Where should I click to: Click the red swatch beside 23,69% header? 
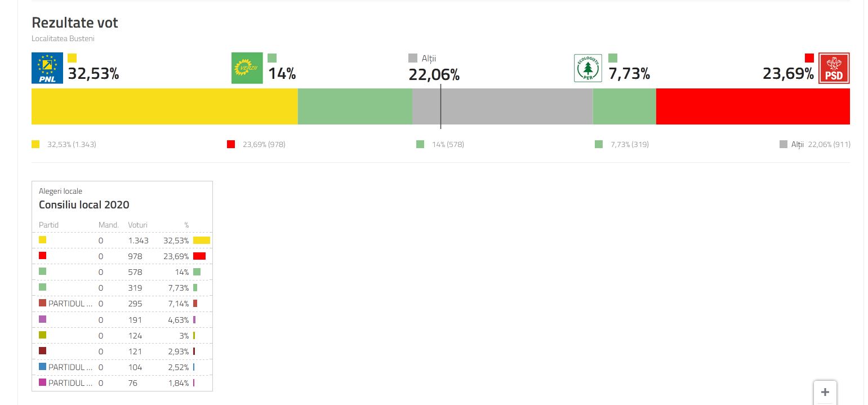tap(809, 58)
